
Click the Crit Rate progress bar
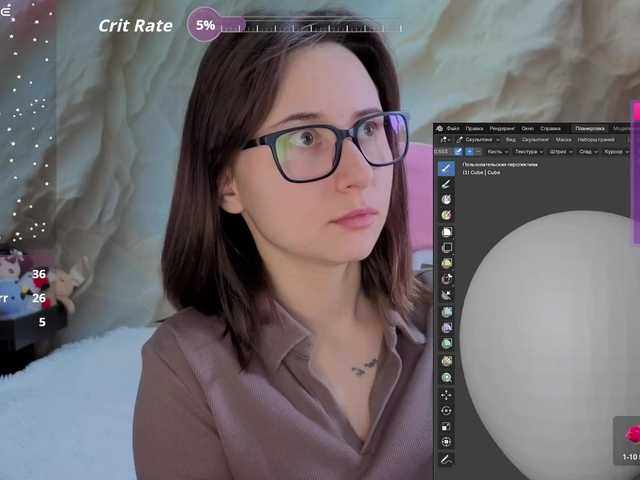click(x=312, y=25)
